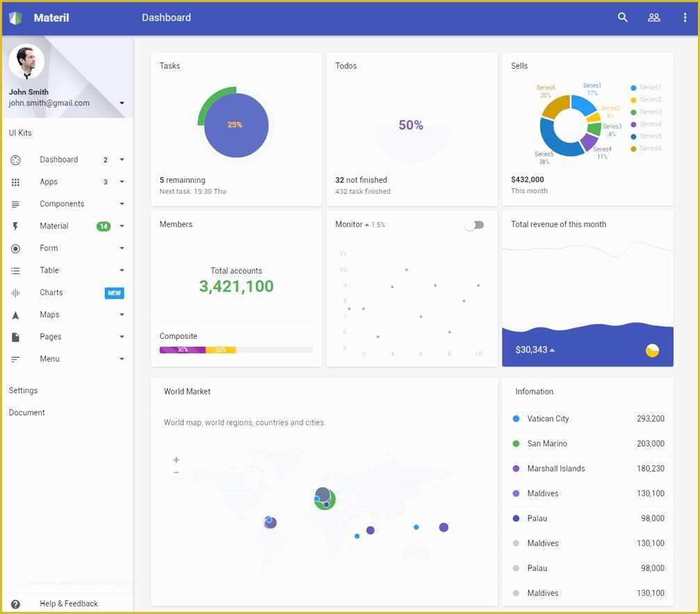Screen dimensions: 700x614
Task: Expand the Dashboard menu arrow
Action: (122, 160)
